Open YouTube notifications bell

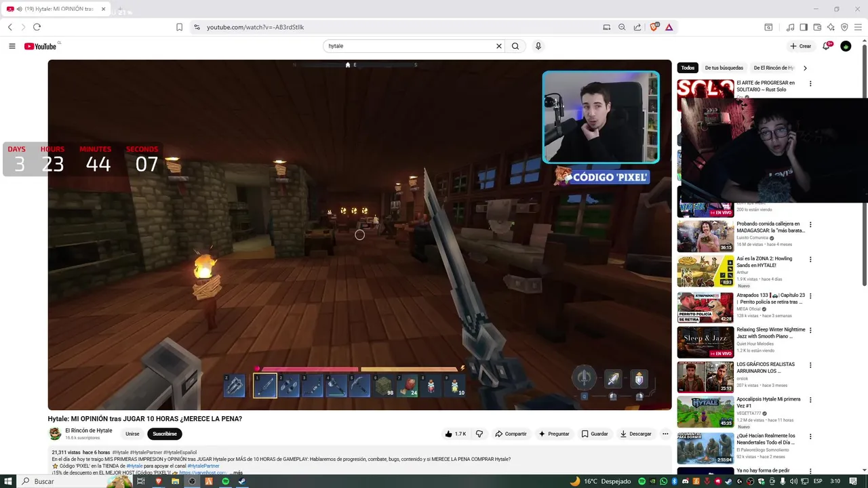click(x=827, y=46)
